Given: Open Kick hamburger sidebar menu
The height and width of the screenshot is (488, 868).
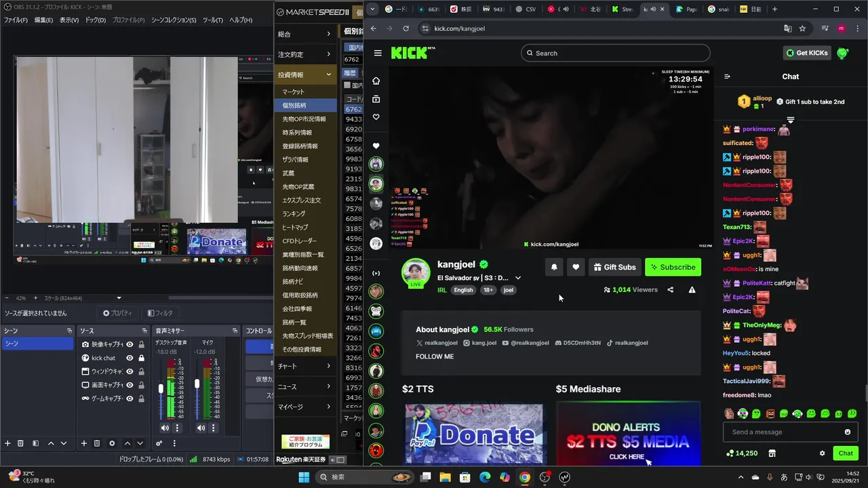Looking at the screenshot, I should coord(378,53).
